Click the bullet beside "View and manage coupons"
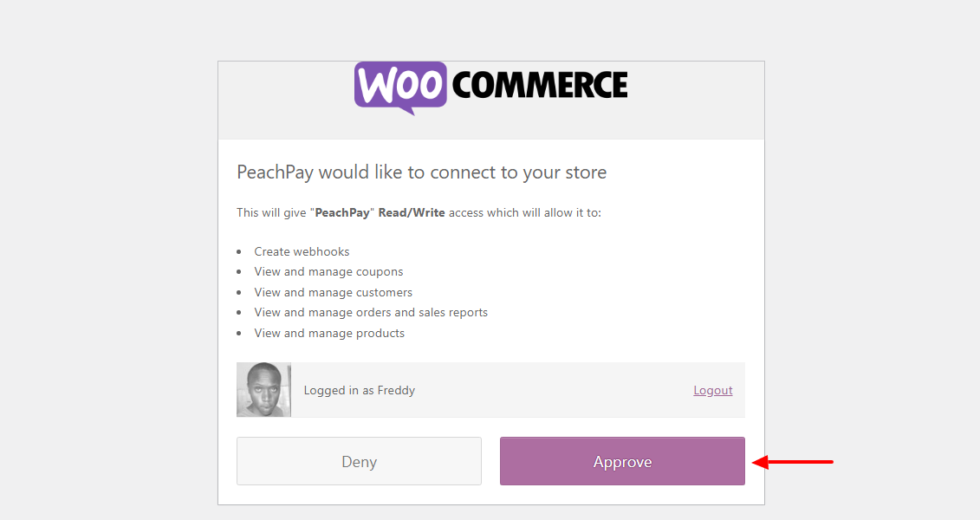 pos(239,272)
